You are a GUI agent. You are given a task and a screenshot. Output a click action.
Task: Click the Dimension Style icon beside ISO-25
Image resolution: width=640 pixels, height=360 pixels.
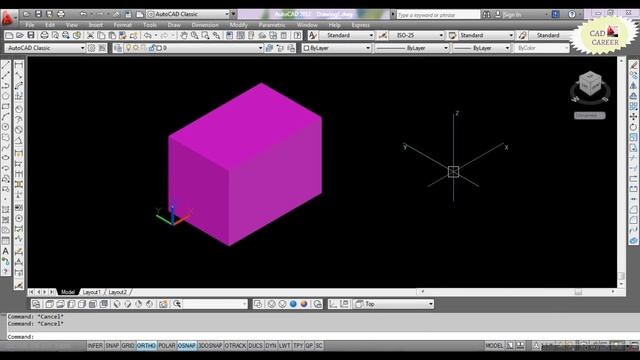tap(382, 36)
